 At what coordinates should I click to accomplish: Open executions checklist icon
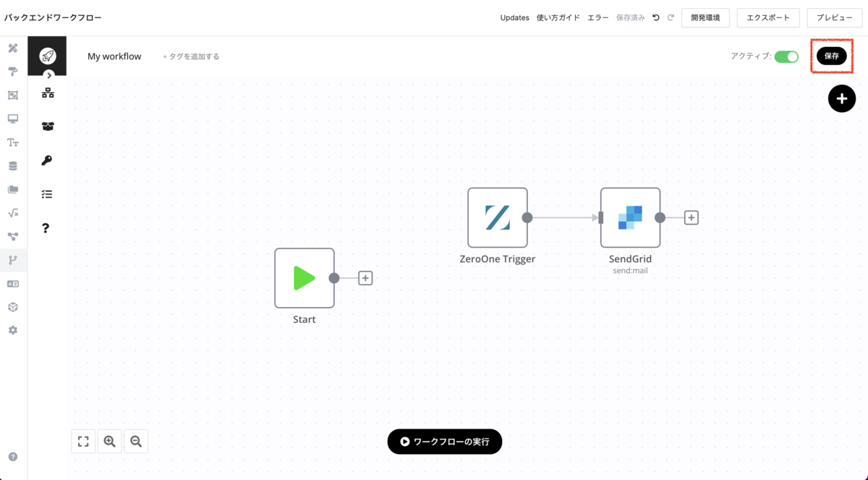click(47, 194)
